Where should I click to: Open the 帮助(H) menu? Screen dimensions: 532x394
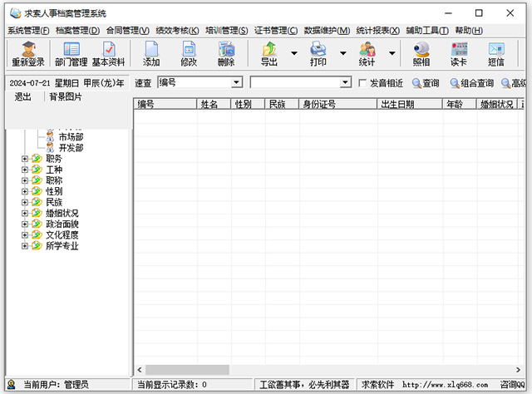(469, 31)
